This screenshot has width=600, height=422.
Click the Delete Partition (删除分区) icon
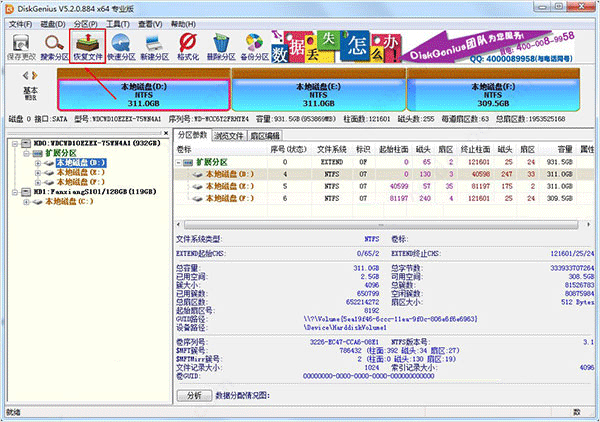pyautogui.click(x=221, y=47)
